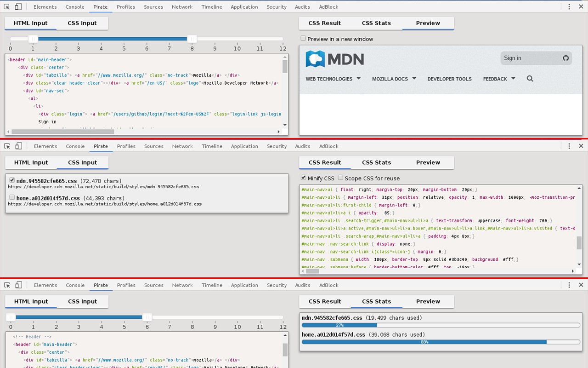The width and height of the screenshot is (588, 368).
Task: Click the Sign in link in preview
Action: click(513, 58)
